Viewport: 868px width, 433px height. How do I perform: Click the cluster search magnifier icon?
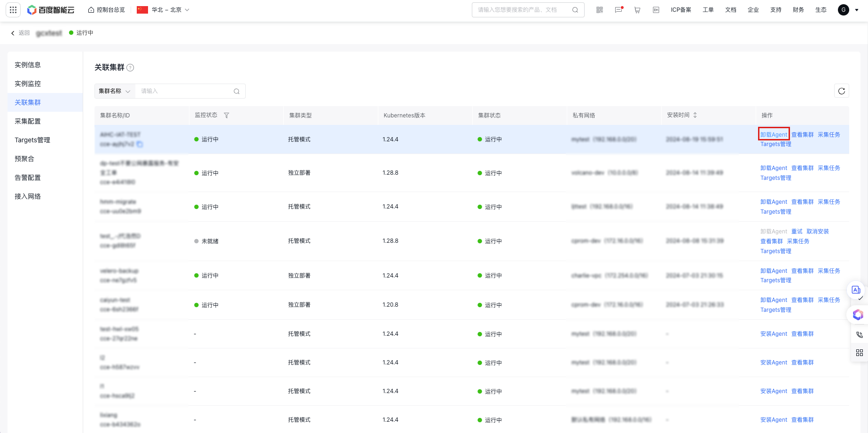(x=237, y=91)
